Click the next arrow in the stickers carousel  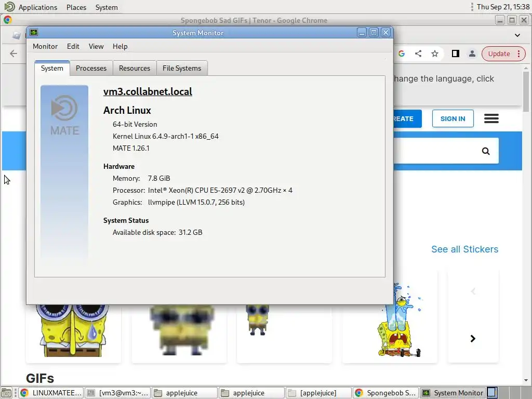click(473, 339)
